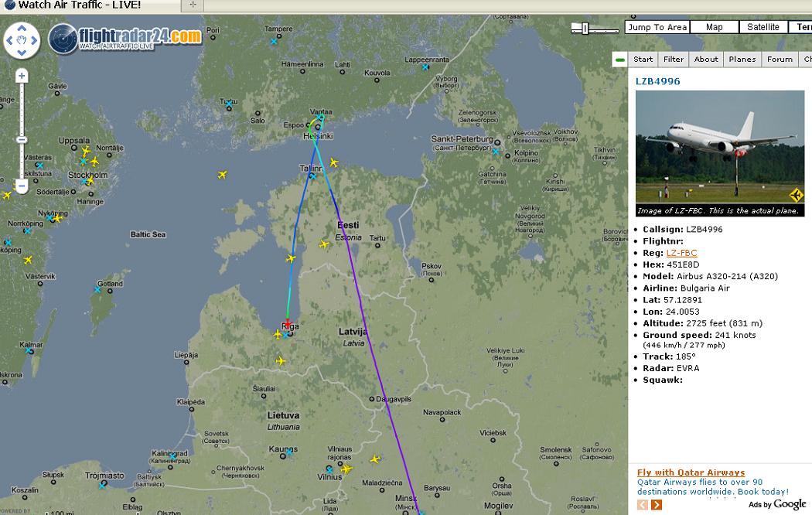Click the 'Airbus A320-214 (A320)' model text
Viewport: 812px width, 515px height.
pos(727,276)
